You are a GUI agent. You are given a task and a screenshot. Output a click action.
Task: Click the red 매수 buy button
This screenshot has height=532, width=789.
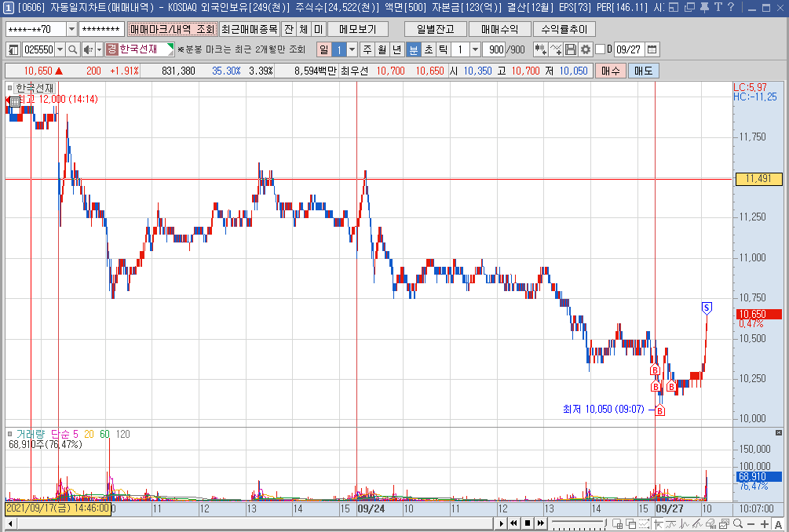click(610, 71)
